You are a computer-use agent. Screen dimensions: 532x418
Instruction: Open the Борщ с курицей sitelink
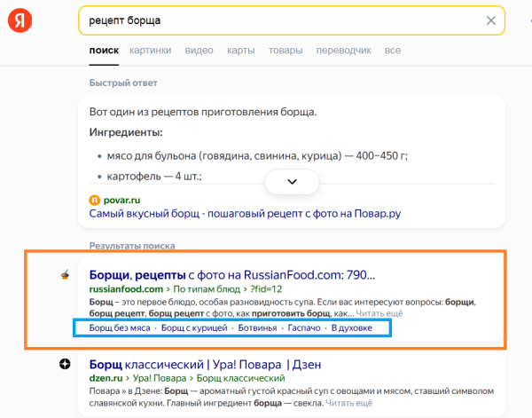(x=194, y=327)
